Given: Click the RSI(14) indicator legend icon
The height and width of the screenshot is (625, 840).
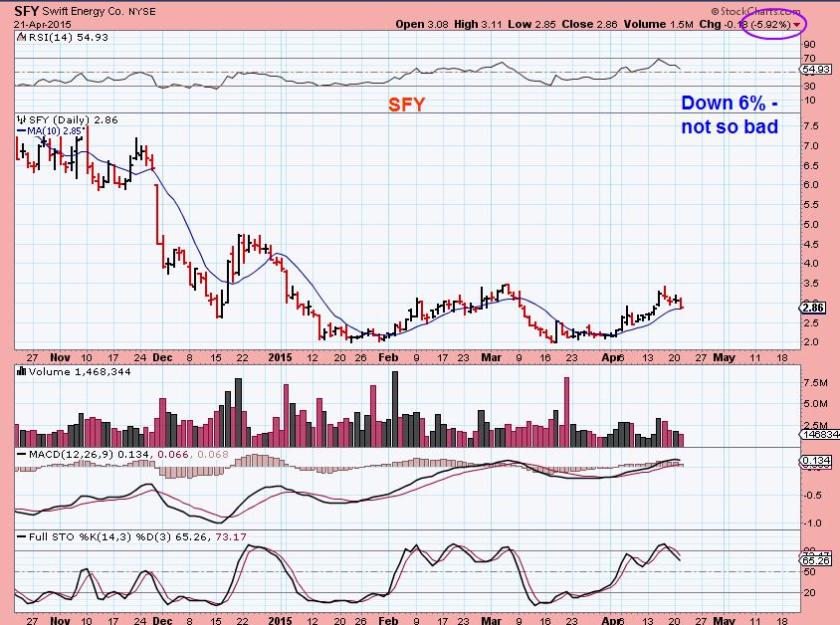Looking at the screenshot, I should 21,37.
